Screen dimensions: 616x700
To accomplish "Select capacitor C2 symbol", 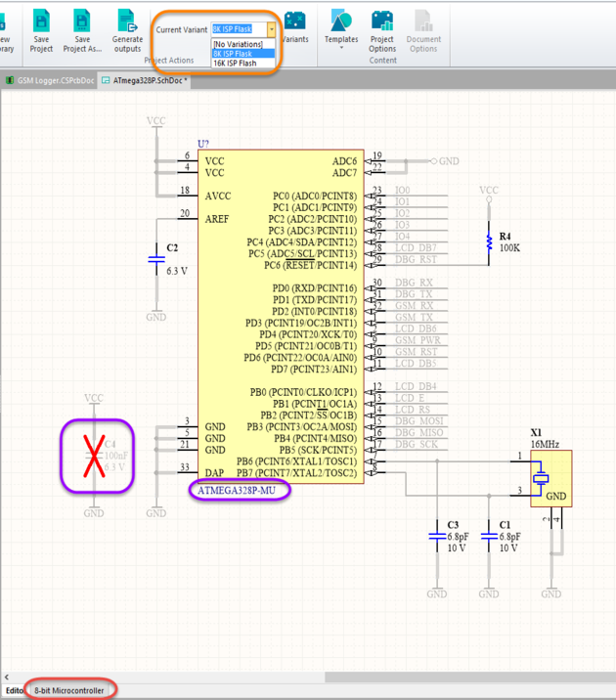I will [155, 259].
